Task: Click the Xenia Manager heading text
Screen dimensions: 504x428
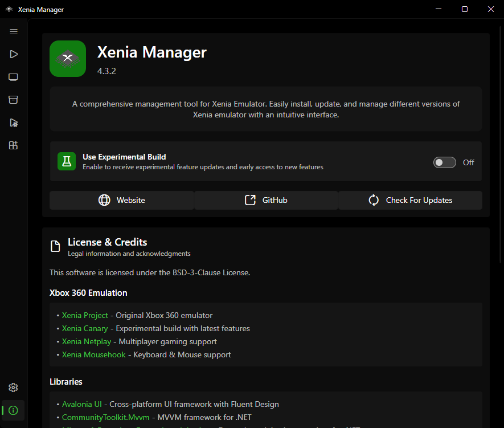Action: pos(151,52)
